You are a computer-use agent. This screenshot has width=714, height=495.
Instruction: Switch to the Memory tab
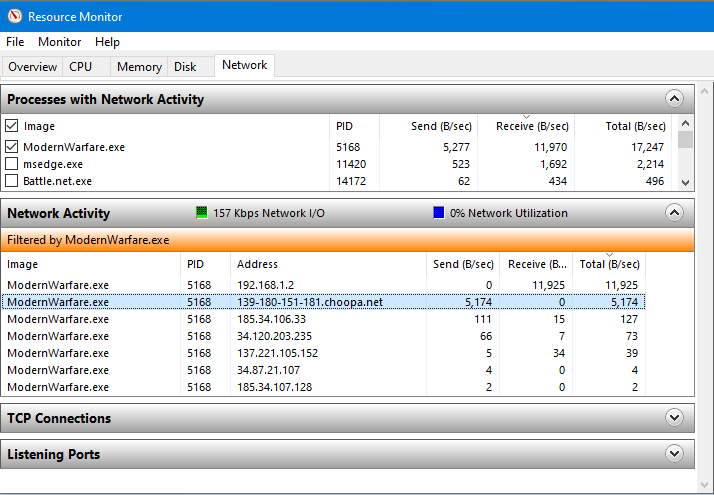pos(139,66)
